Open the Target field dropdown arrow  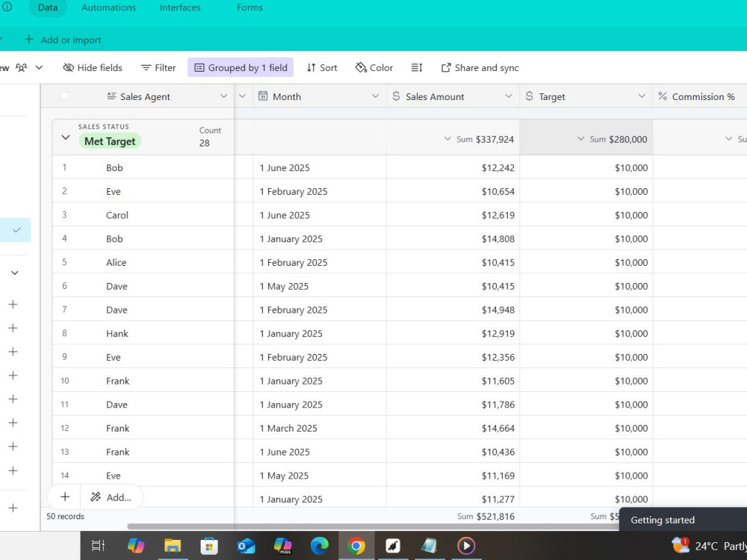point(642,96)
